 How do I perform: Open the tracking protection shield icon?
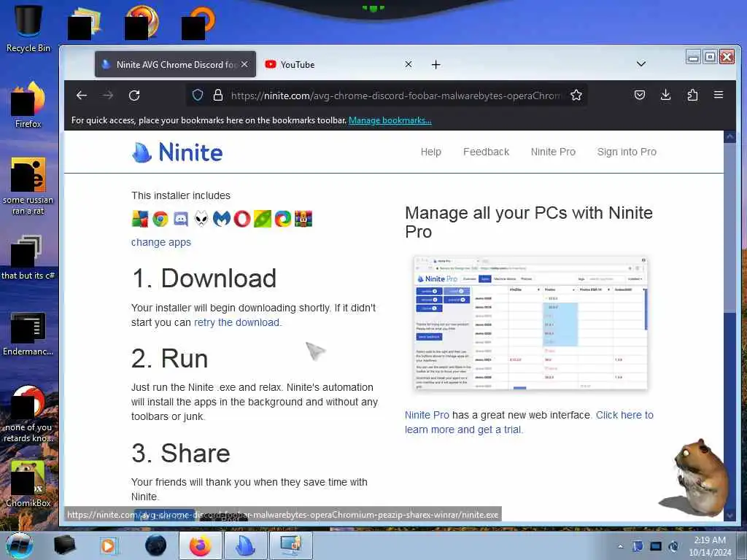(x=198, y=96)
